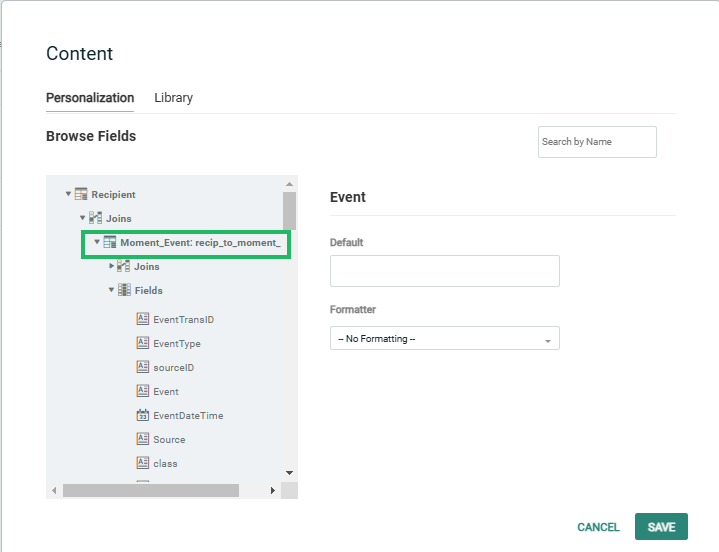Screen dimensions: 719x552
Task: Expand the Joins node under Moment_Event
Action: tap(111, 266)
